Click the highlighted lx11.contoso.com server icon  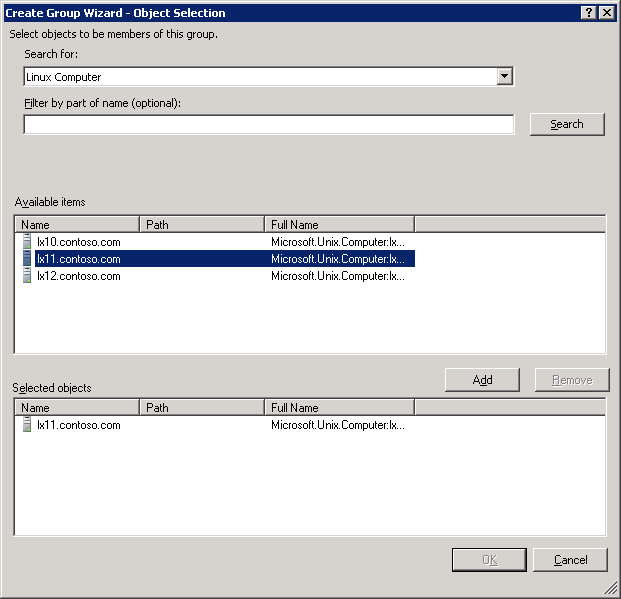pyautogui.click(x=27, y=259)
